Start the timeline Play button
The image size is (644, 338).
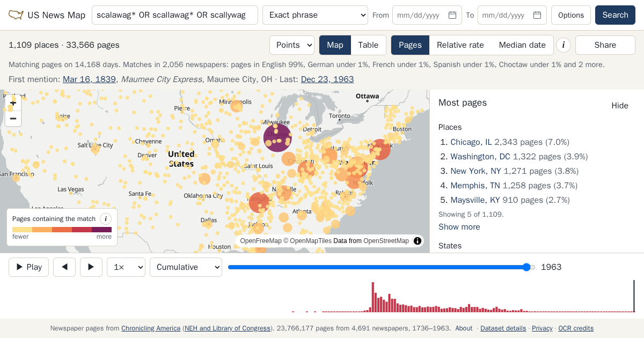(x=29, y=267)
